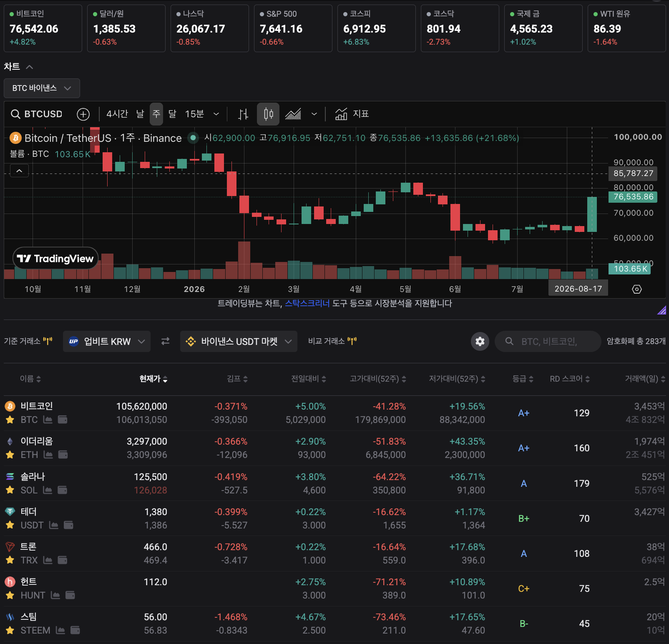This screenshot has width=669, height=644.
Task: Open wallet icon for BTC row
Action: point(63,420)
